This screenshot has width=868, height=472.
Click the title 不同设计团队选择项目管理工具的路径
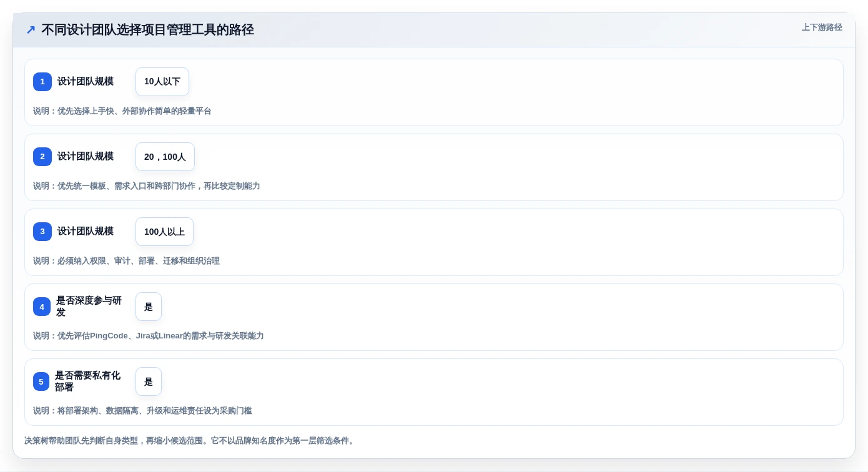[147, 29]
